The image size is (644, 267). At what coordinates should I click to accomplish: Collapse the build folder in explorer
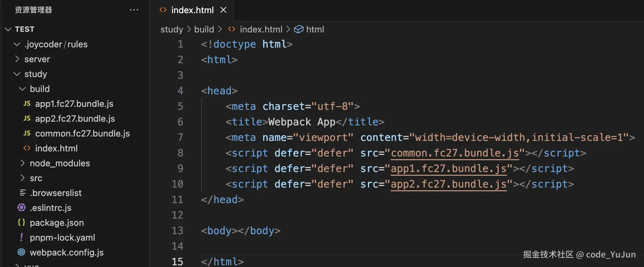pos(23,89)
